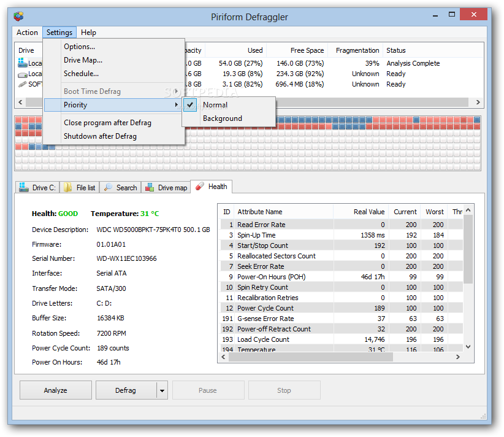This screenshot has height=437, width=504.
Task: Click SMART table scroll down arrow
Action: (x=468, y=347)
